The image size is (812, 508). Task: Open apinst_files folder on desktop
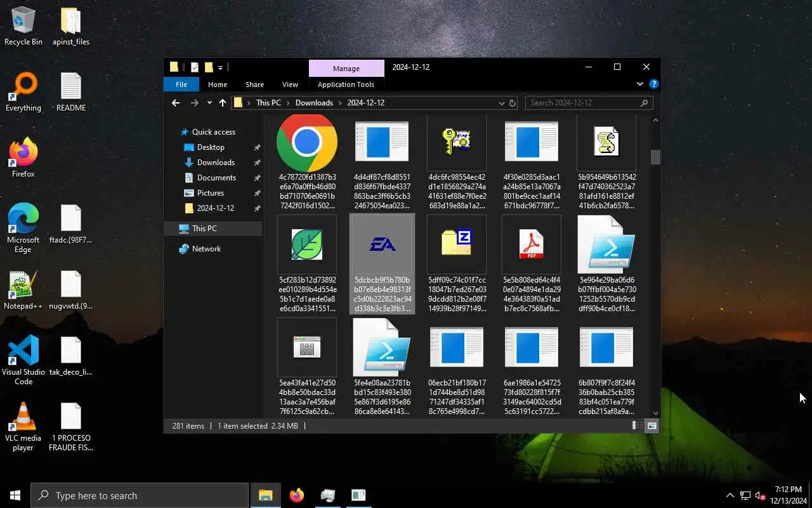tap(71, 27)
